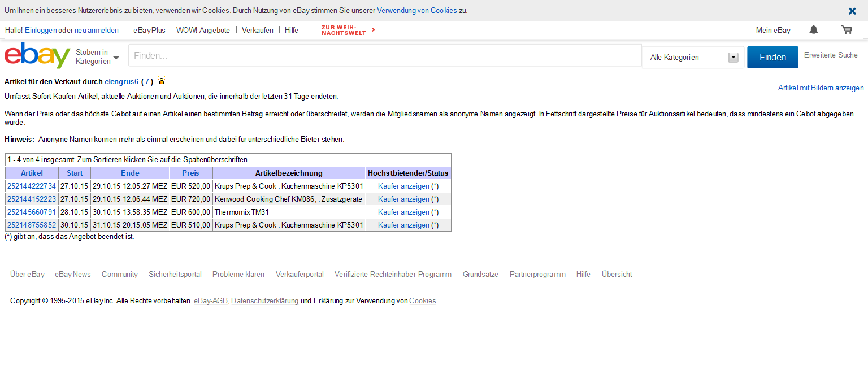Expand the Stöbern in Kategorien menu
868x379 pixels.
point(98,56)
